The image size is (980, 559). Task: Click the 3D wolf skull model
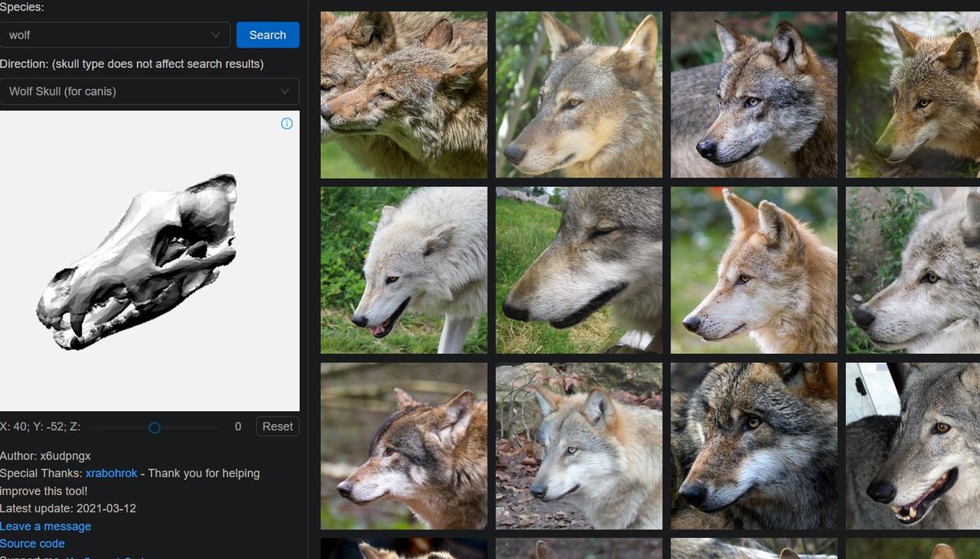(x=139, y=262)
